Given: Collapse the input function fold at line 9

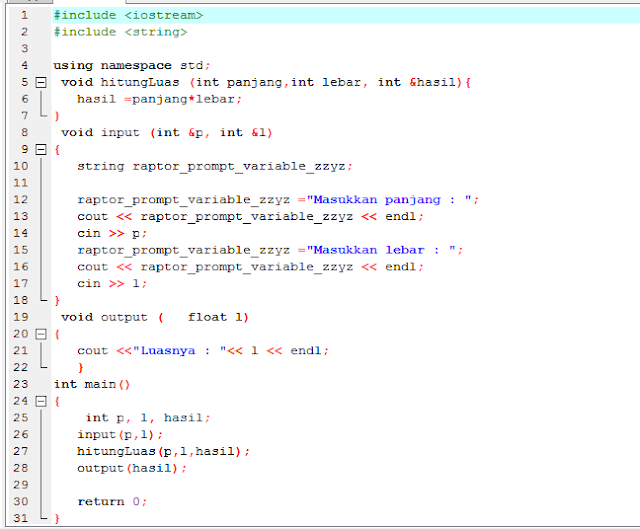Looking at the screenshot, I should point(41,149).
